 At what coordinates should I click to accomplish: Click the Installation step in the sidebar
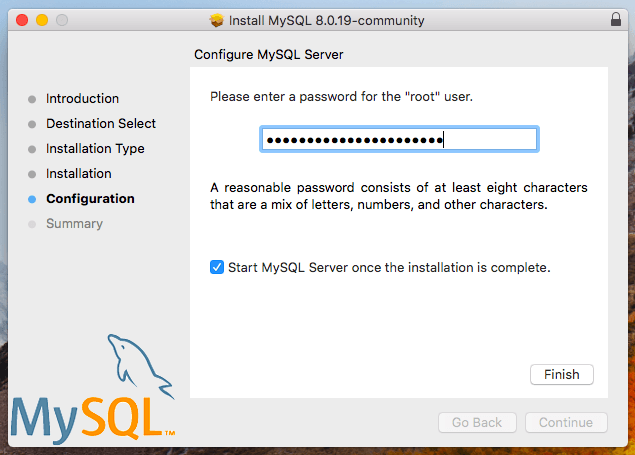78,174
